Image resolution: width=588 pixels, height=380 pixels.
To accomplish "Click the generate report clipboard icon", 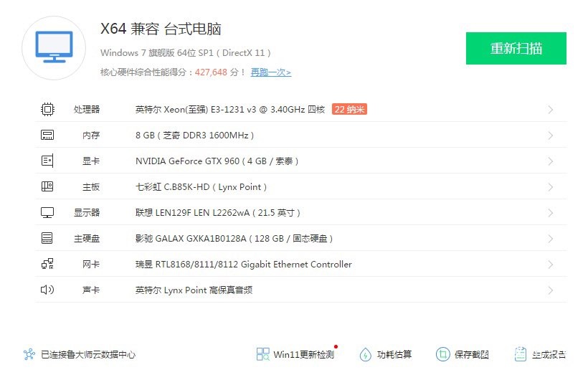I will [521, 354].
